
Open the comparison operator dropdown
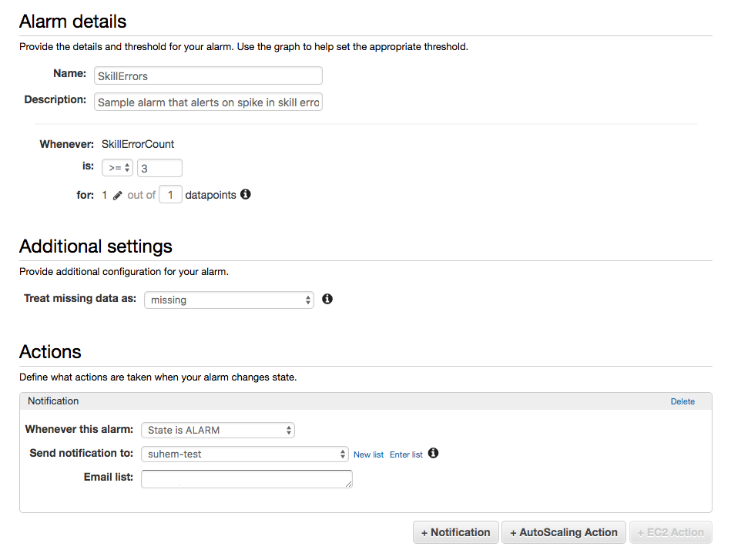tap(118, 168)
